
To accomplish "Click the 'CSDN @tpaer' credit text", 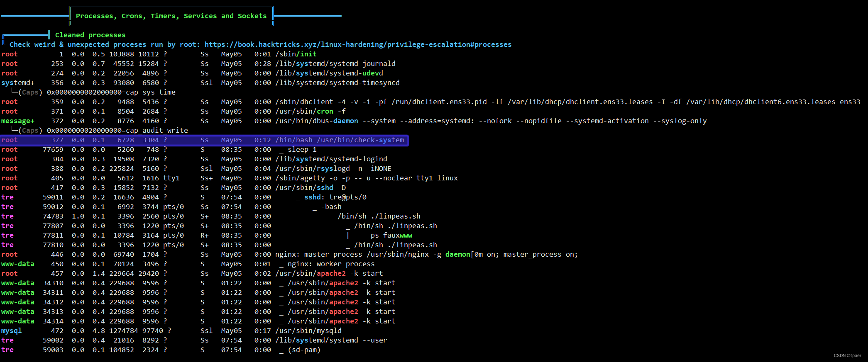I will click(x=847, y=355).
